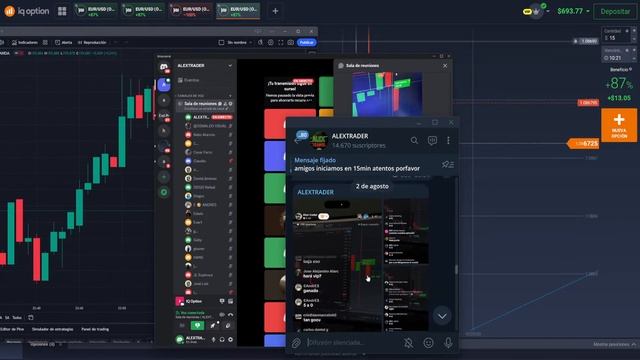Open Telegram three-dot menu
640x360 pixels.
(x=448, y=140)
